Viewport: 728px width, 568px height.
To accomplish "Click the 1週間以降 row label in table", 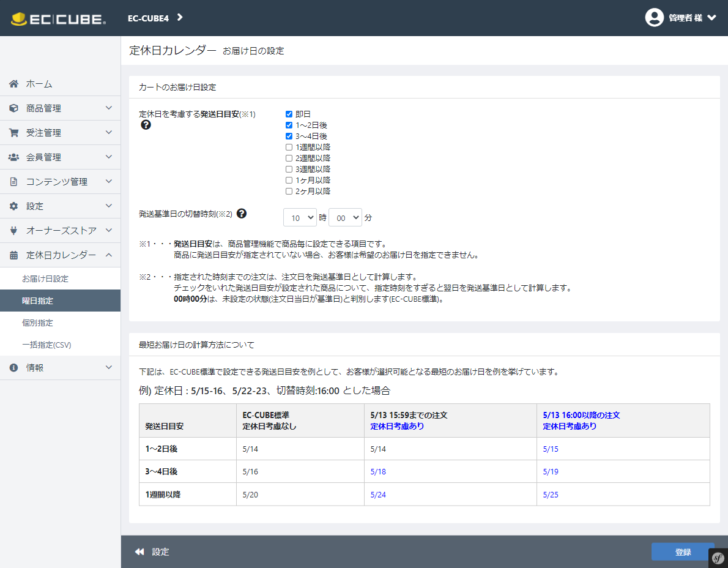I will pyautogui.click(x=163, y=495).
